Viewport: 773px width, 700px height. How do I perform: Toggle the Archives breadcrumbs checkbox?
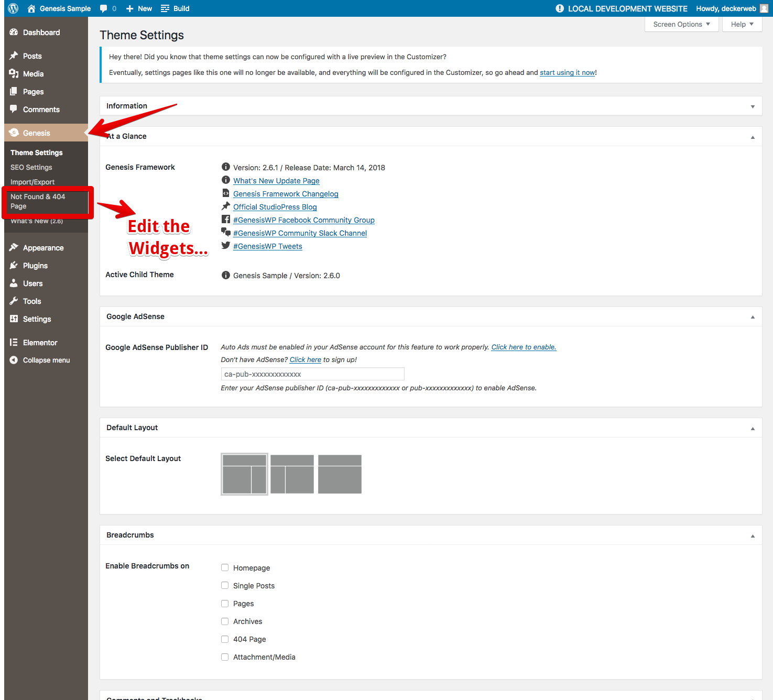coord(225,621)
